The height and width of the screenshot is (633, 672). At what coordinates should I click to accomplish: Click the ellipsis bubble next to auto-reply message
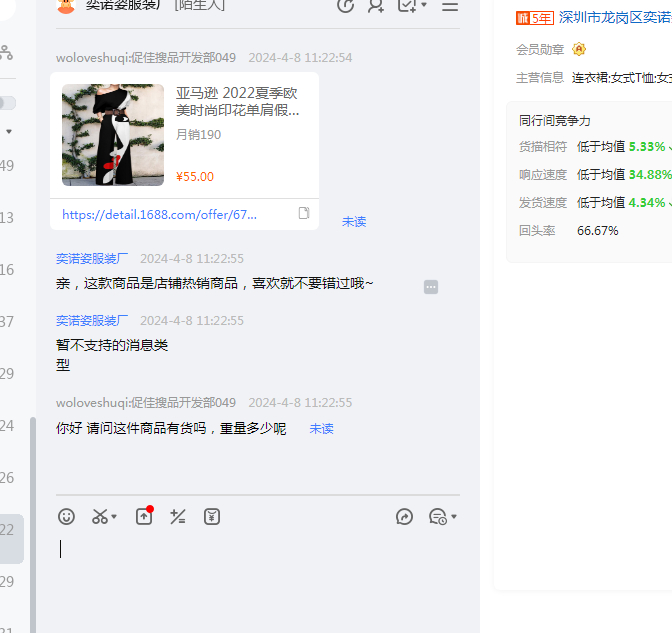point(431,287)
